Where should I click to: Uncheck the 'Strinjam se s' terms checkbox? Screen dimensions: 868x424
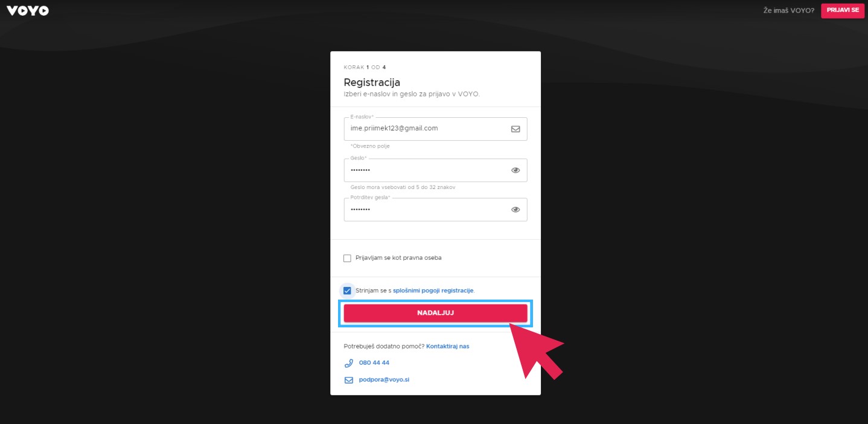(x=347, y=291)
